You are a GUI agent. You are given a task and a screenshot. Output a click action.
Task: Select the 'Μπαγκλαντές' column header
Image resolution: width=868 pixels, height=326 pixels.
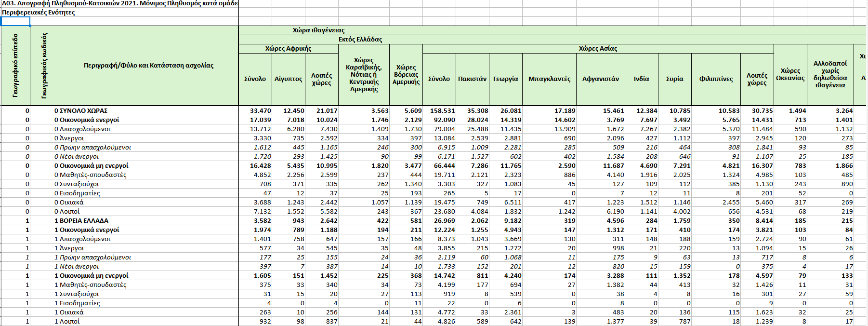tap(550, 79)
